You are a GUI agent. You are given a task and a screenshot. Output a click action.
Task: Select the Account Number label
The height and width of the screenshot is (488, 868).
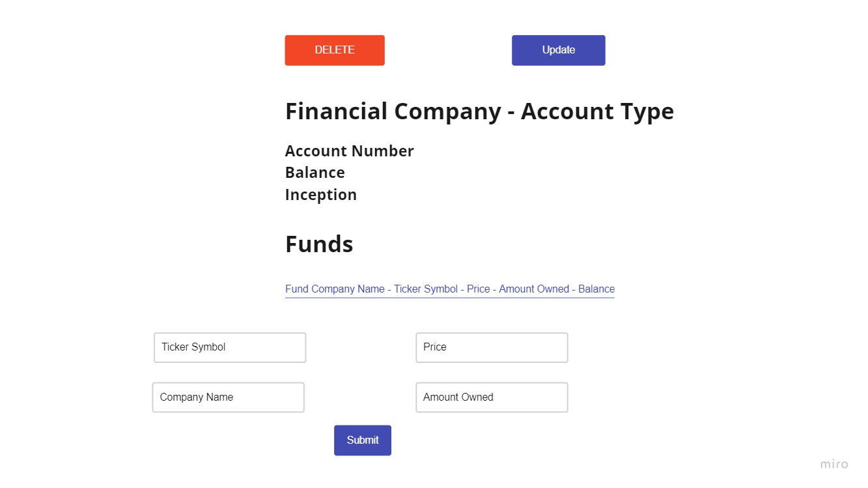[349, 151]
